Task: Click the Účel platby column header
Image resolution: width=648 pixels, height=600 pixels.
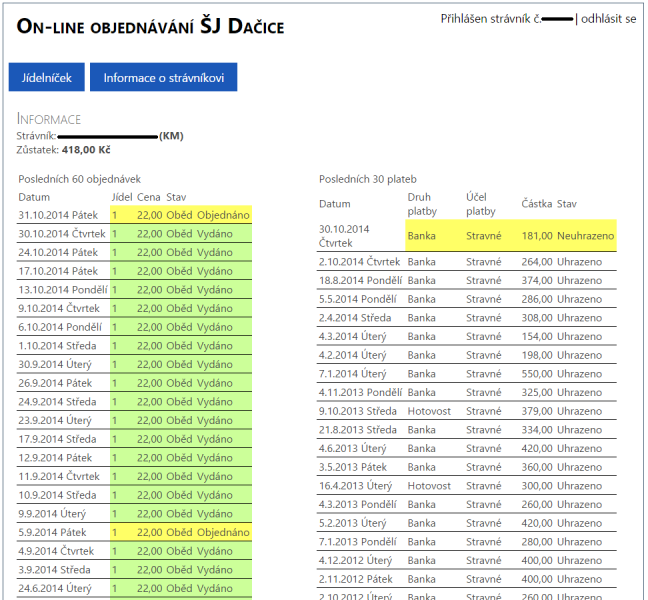Action: pos(481,204)
